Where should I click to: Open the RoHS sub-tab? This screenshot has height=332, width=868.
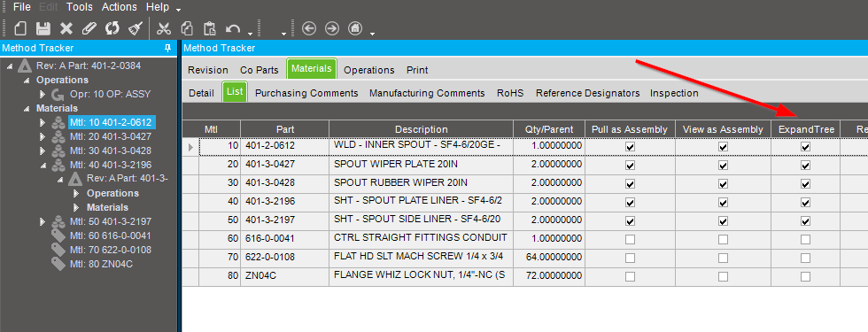510,94
